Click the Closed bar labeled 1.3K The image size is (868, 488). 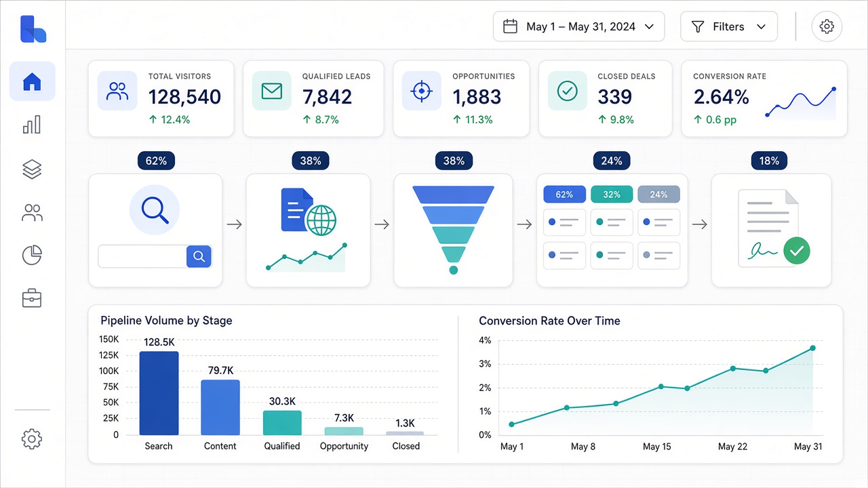pyautogui.click(x=406, y=433)
